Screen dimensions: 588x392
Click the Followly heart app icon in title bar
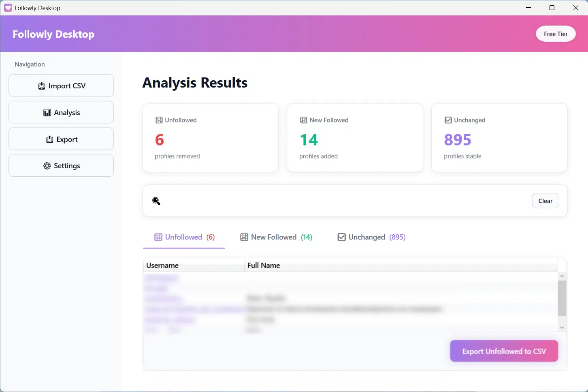(x=8, y=8)
